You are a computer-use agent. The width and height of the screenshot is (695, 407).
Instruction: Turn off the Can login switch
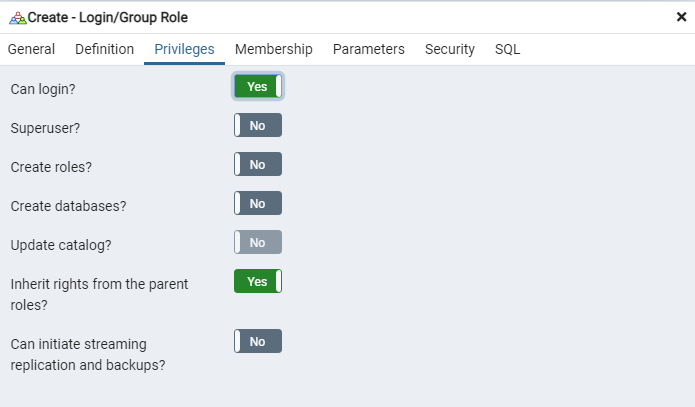pos(258,87)
